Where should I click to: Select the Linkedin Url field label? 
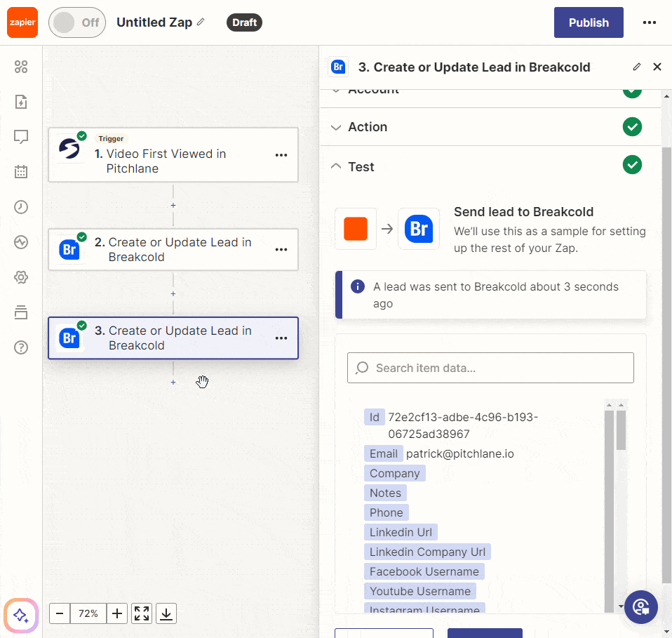point(401,532)
